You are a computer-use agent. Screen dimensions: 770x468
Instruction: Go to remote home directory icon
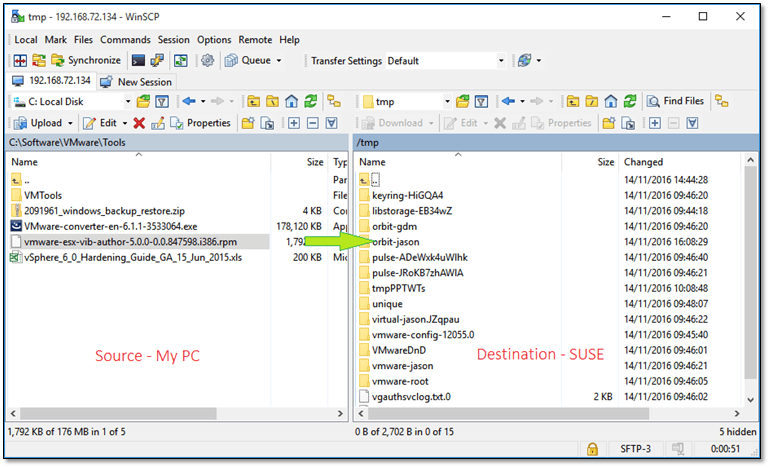tap(611, 102)
